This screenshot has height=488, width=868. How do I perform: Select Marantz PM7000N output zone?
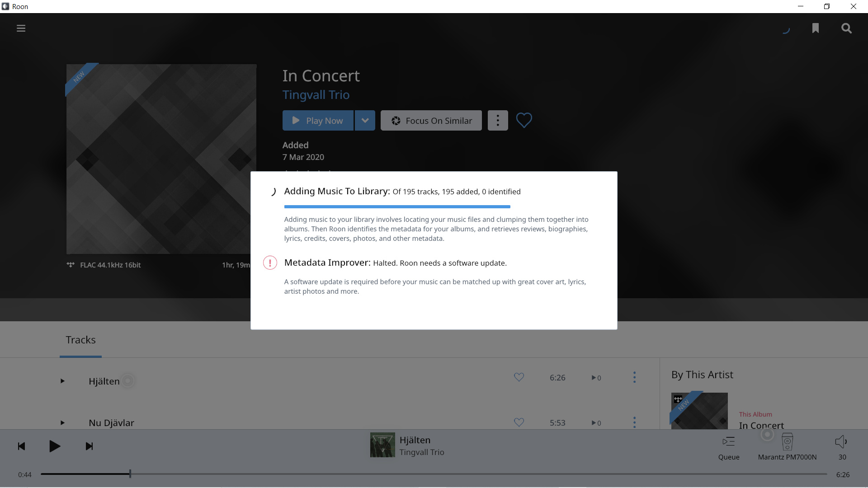click(787, 447)
